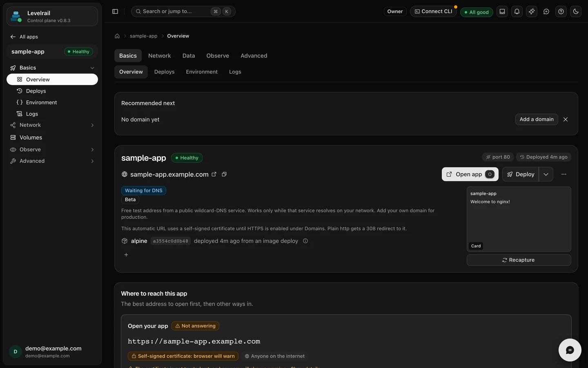The width and height of the screenshot is (588, 368).
Task: Switch to the Advanced top tab
Action: pyautogui.click(x=254, y=56)
